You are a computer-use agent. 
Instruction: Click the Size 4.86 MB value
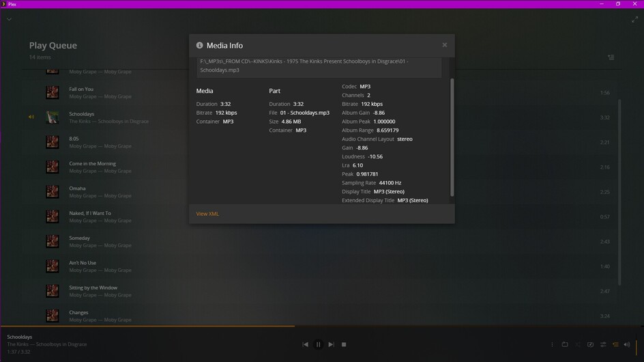pos(291,122)
